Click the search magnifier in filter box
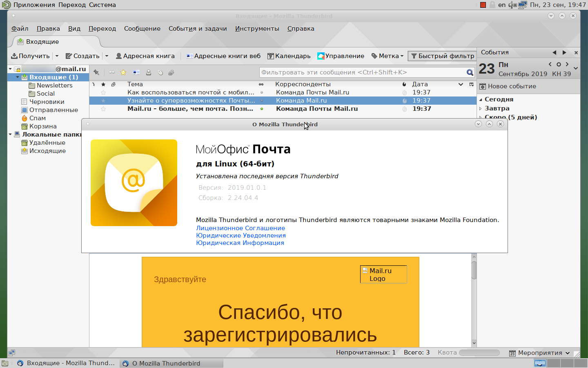 click(470, 72)
